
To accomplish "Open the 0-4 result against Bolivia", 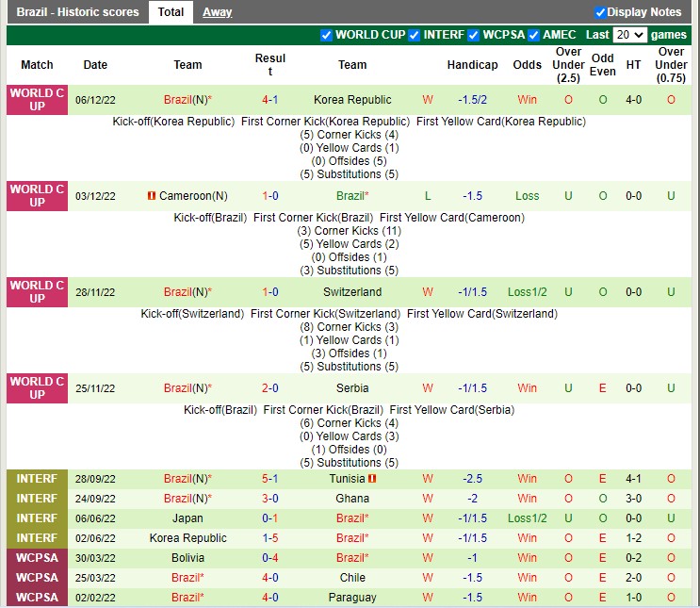I will 270,557.
